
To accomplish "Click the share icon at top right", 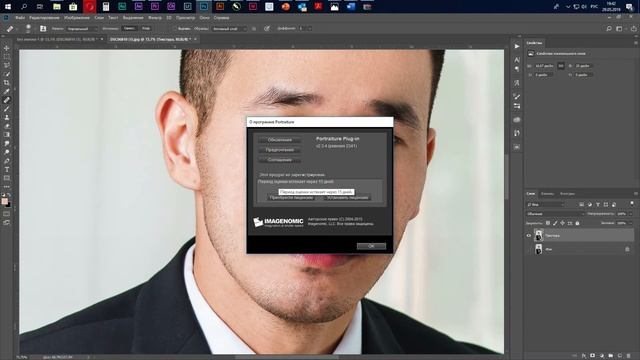I will [x=633, y=29].
